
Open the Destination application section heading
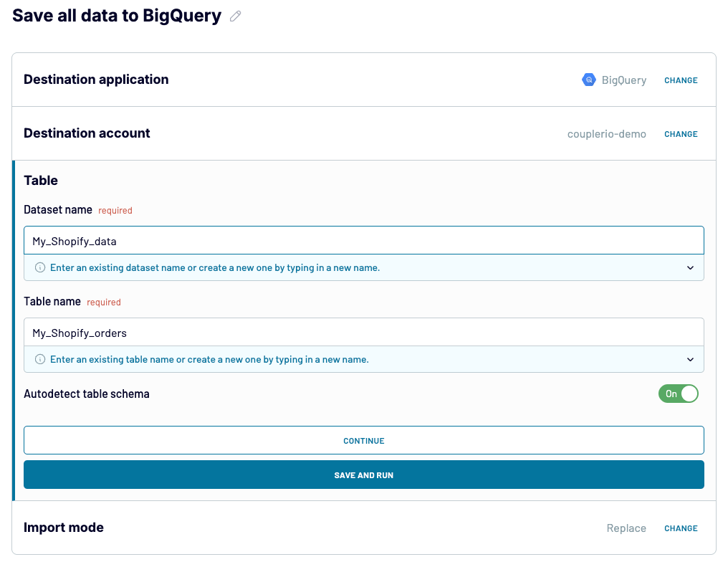click(x=96, y=80)
